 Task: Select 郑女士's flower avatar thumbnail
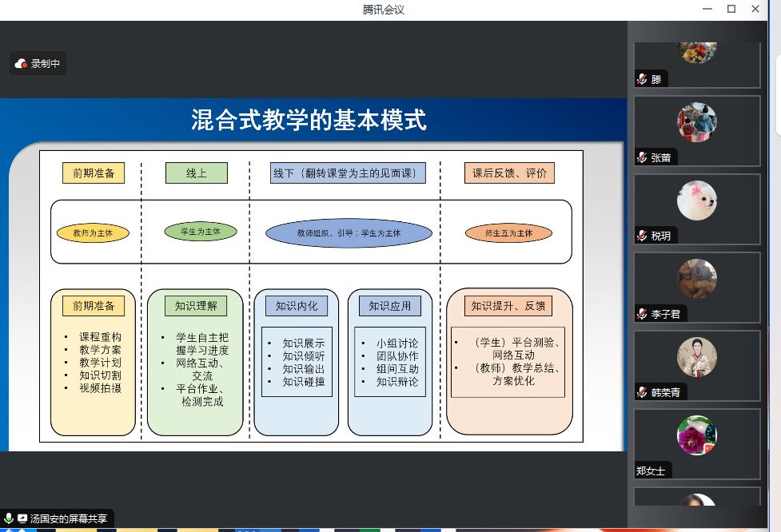pyautogui.click(x=696, y=436)
